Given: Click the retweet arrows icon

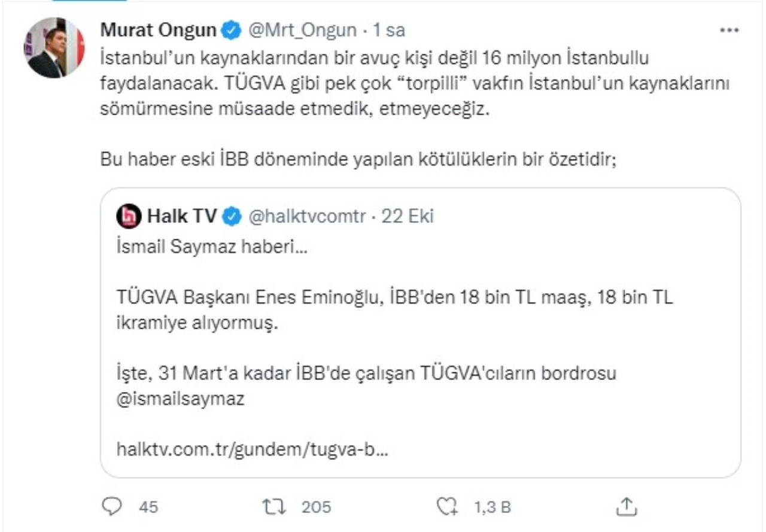Looking at the screenshot, I should point(274,507).
